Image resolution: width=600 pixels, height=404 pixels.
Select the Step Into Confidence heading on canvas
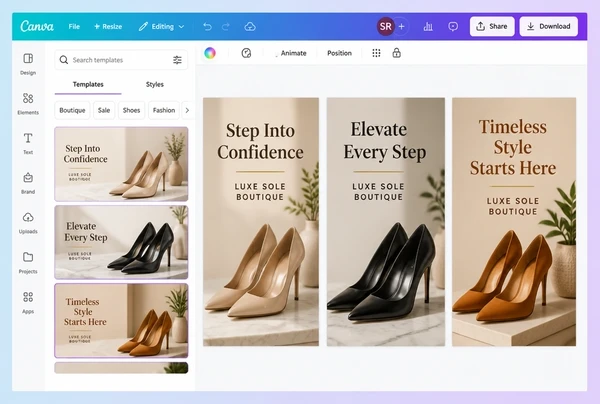point(261,141)
